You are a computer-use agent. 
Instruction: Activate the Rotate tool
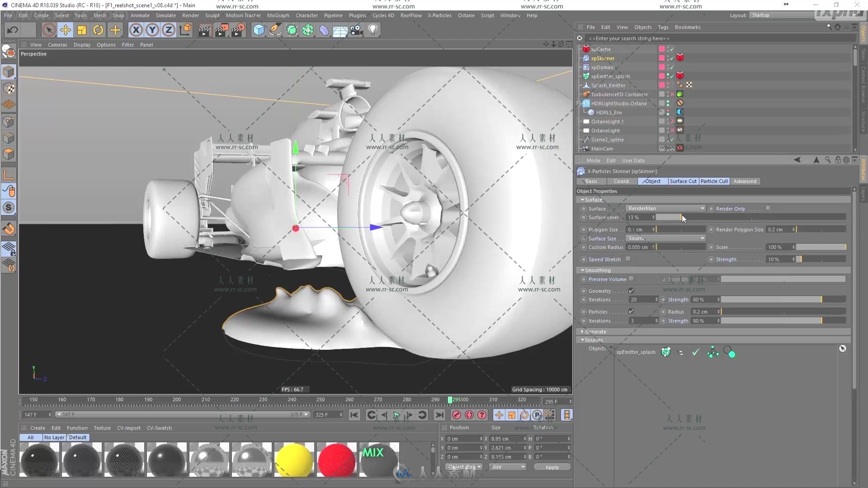[98, 30]
